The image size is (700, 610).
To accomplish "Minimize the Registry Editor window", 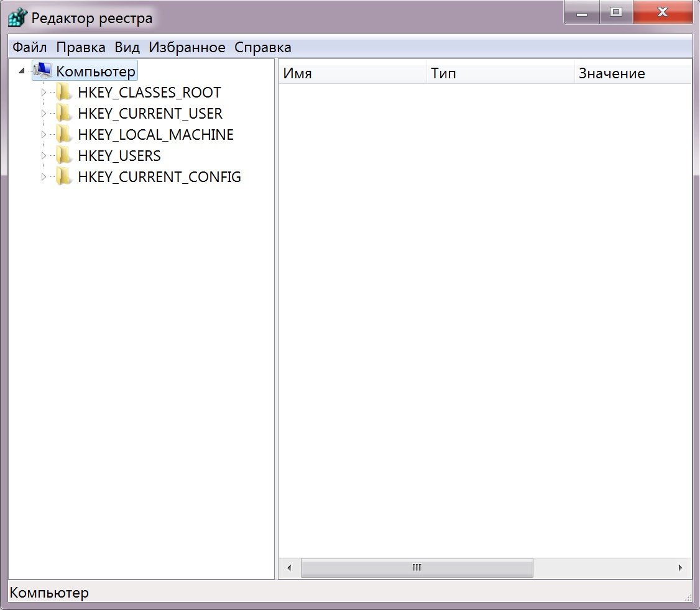I will 582,13.
